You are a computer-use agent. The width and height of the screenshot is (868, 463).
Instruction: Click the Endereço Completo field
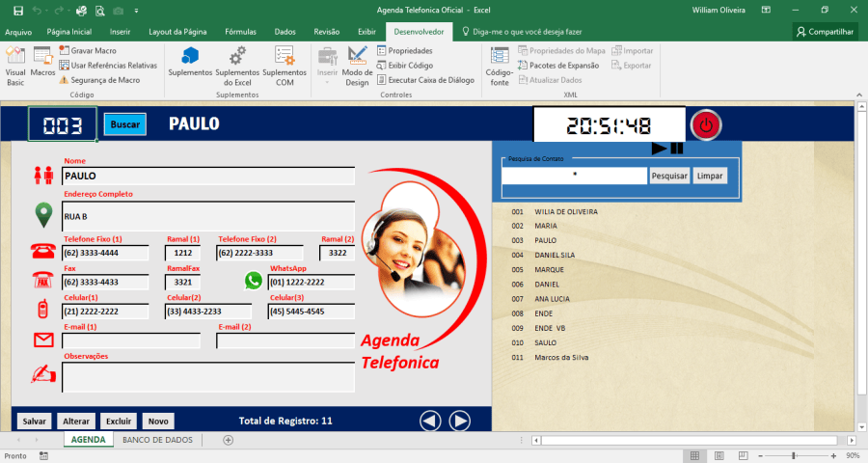click(208, 216)
